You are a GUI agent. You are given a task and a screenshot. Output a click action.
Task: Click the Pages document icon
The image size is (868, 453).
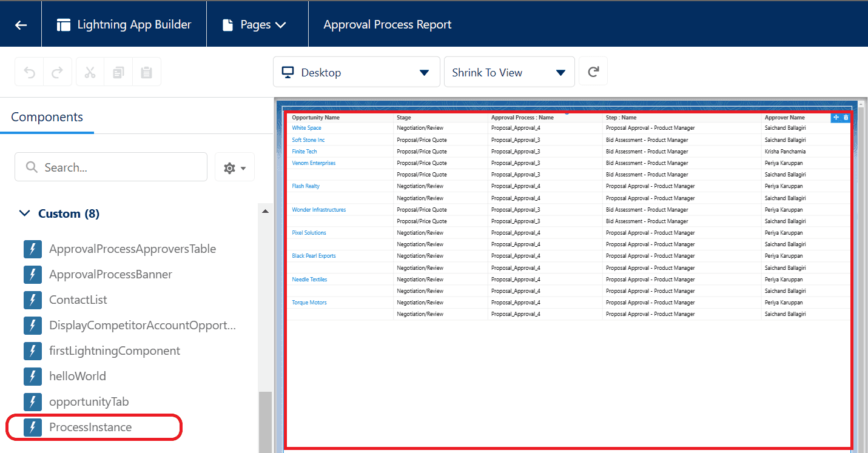click(227, 25)
